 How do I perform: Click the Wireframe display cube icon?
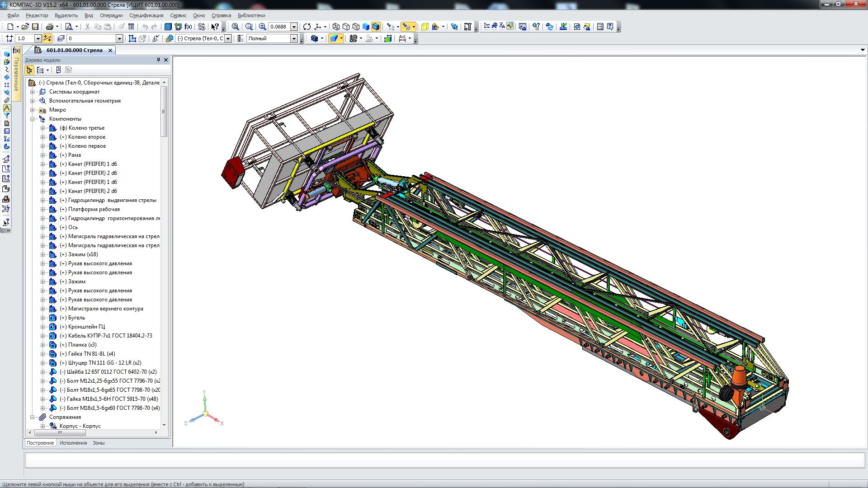[336, 27]
